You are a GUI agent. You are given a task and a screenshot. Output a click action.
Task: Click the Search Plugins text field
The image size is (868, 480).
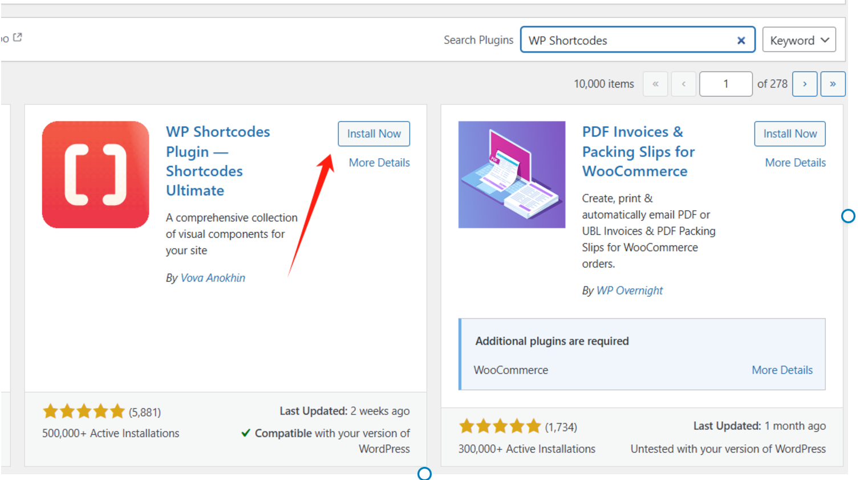click(x=627, y=41)
